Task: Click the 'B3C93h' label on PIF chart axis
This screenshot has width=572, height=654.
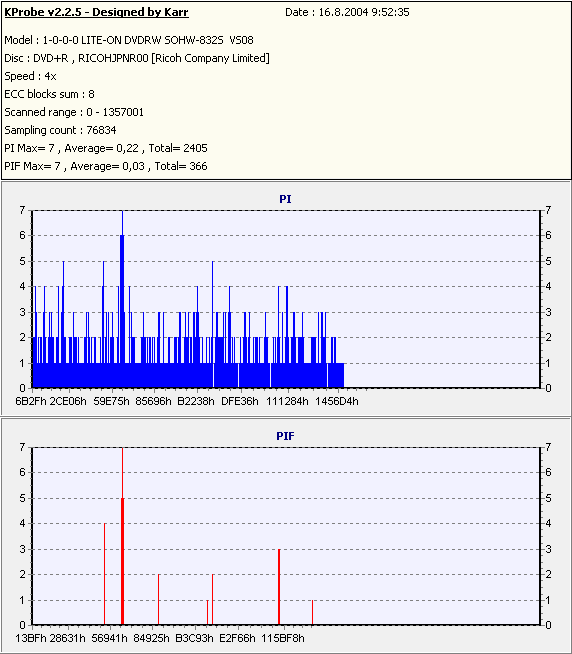Action: tap(194, 638)
